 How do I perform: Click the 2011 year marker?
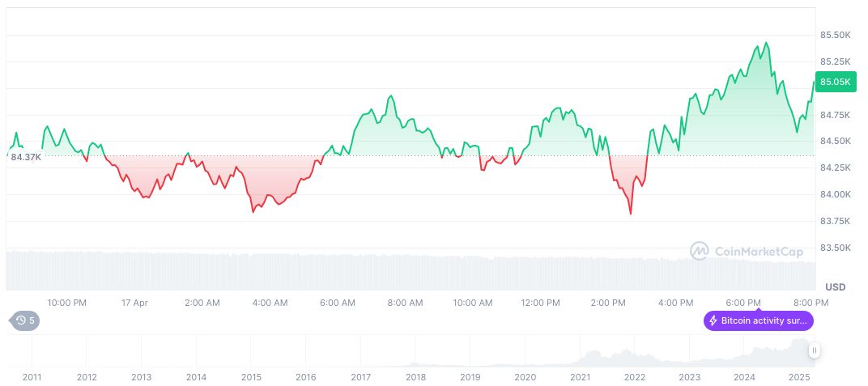point(32,377)
